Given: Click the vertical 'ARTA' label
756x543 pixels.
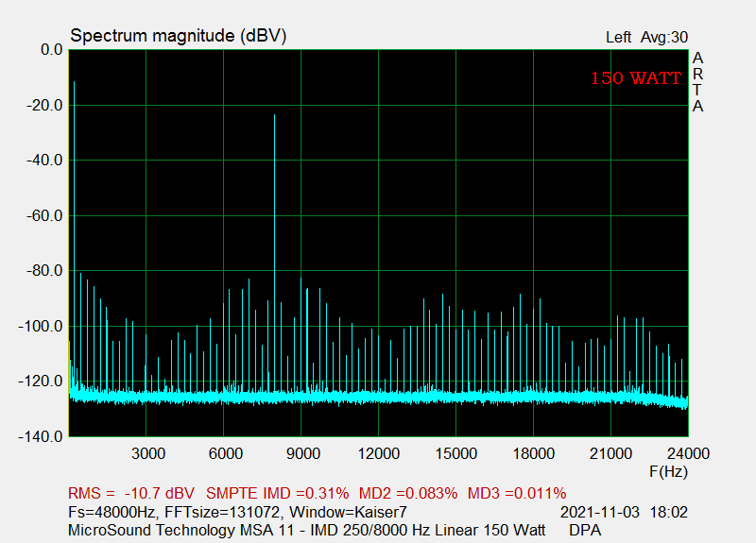Looking at the screenshot, I should (697, 82).
